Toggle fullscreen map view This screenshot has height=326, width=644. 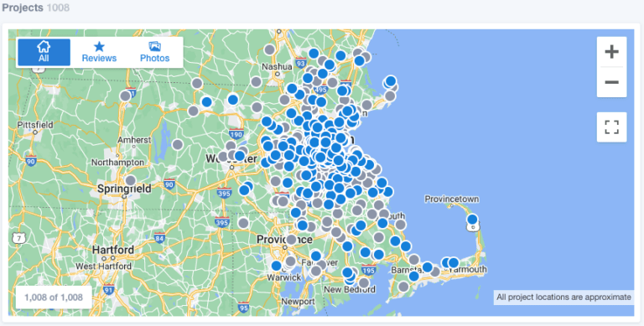(611, 127)
